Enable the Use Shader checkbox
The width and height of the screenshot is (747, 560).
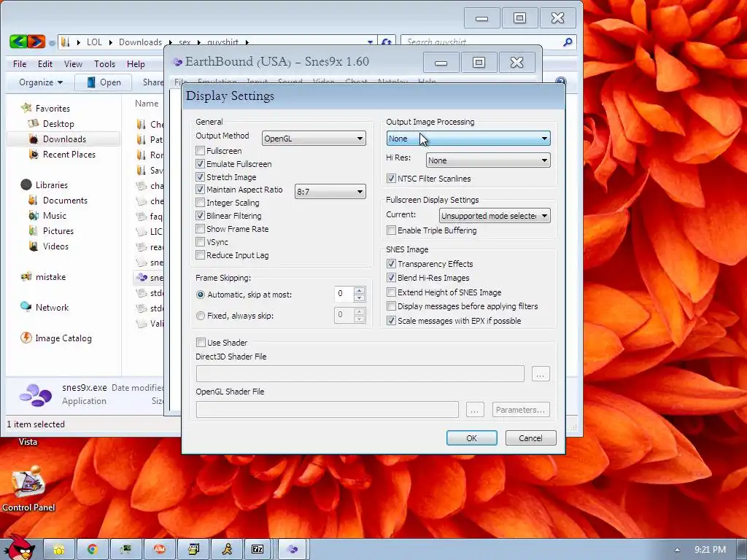[x=201, y=343]
